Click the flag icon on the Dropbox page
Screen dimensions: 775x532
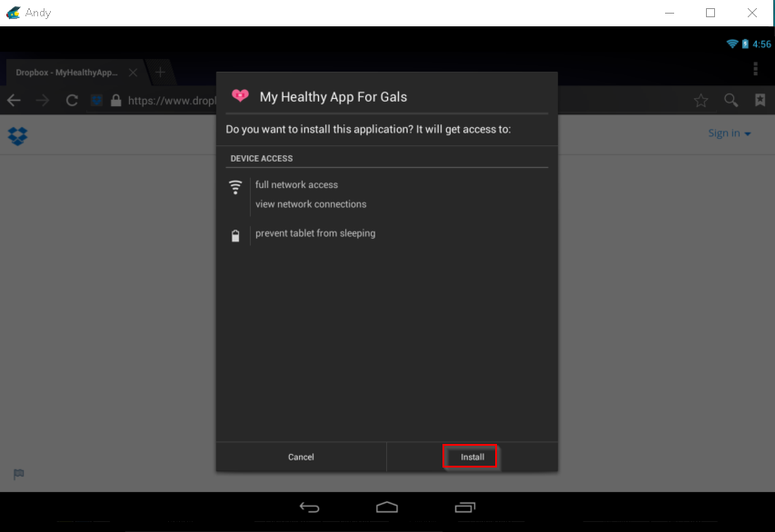point(19,474)
